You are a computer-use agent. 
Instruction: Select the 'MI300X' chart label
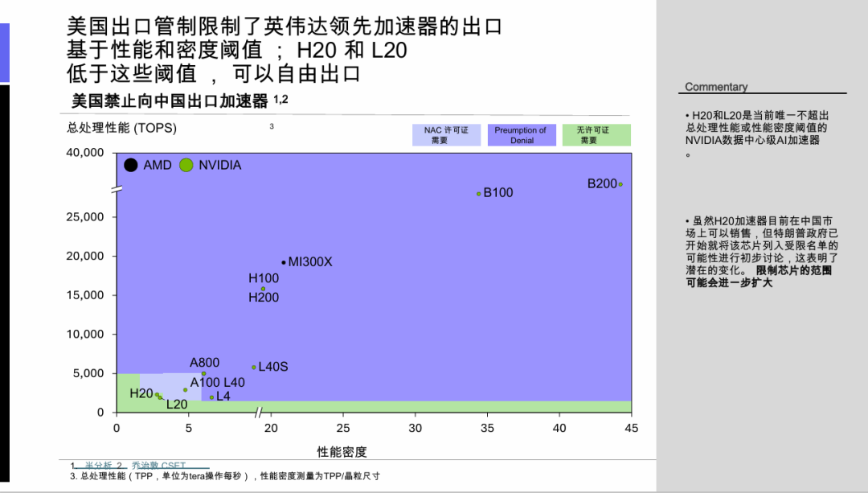310,261
